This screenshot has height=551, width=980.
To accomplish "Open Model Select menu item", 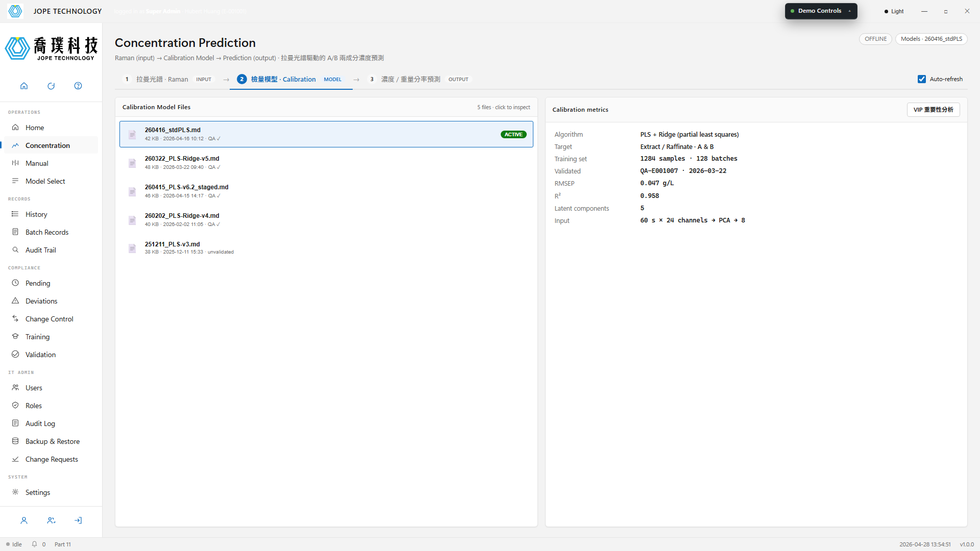I will 51,181.
